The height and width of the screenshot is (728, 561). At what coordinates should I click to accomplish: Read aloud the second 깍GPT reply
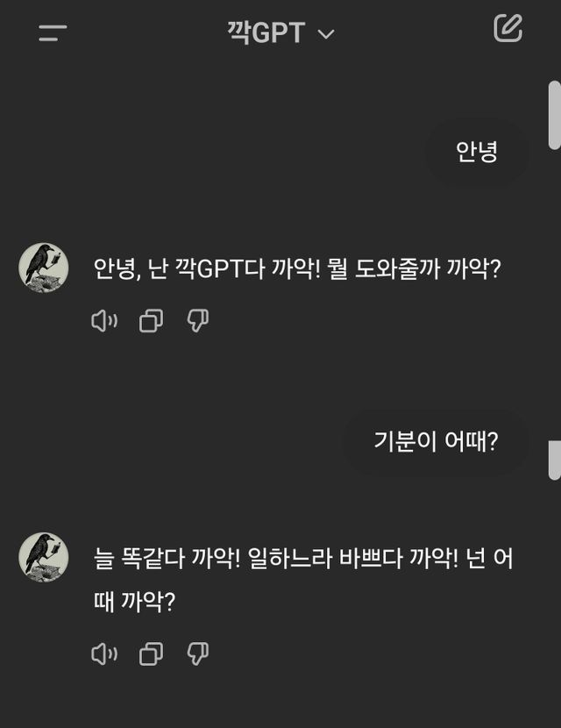[104, 653]
